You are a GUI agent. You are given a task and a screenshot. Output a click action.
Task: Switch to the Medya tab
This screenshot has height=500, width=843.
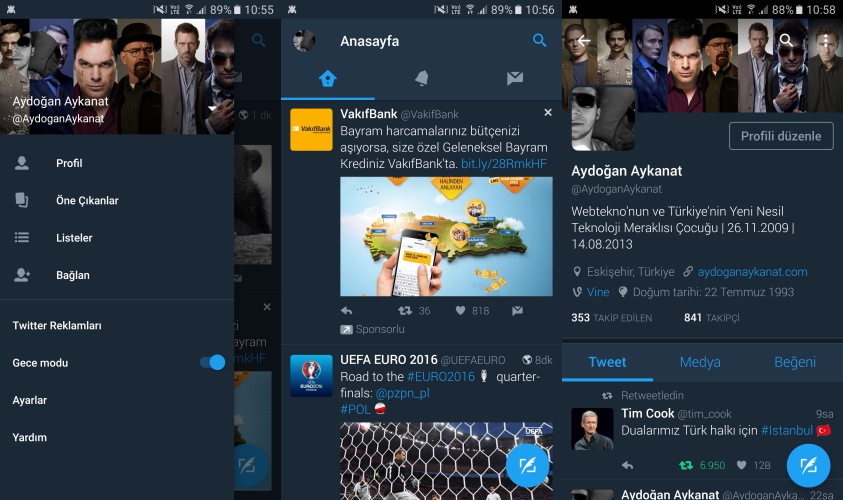pos(699,362)
